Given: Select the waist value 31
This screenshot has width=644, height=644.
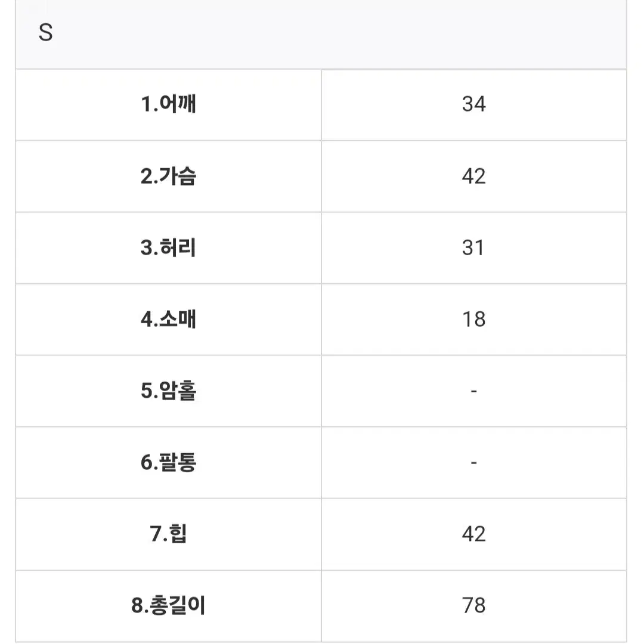Looking at the screenshot, I should coord(474,248).
